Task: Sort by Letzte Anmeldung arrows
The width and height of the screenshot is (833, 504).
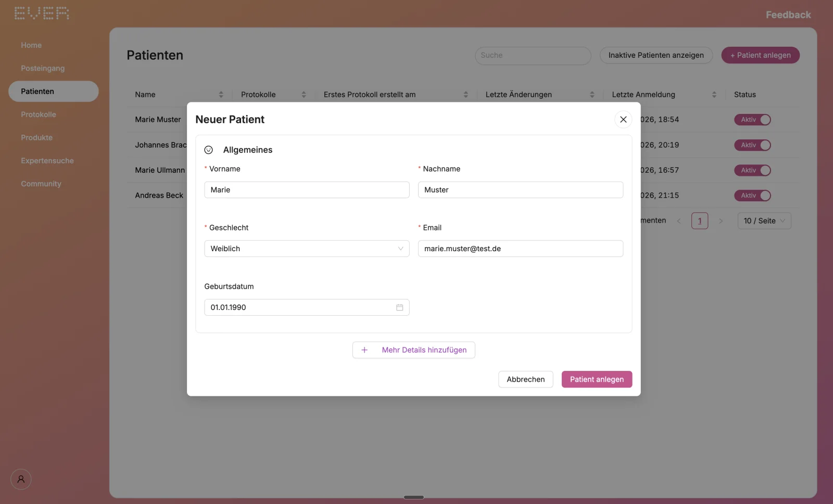Action: click(714, 95)
